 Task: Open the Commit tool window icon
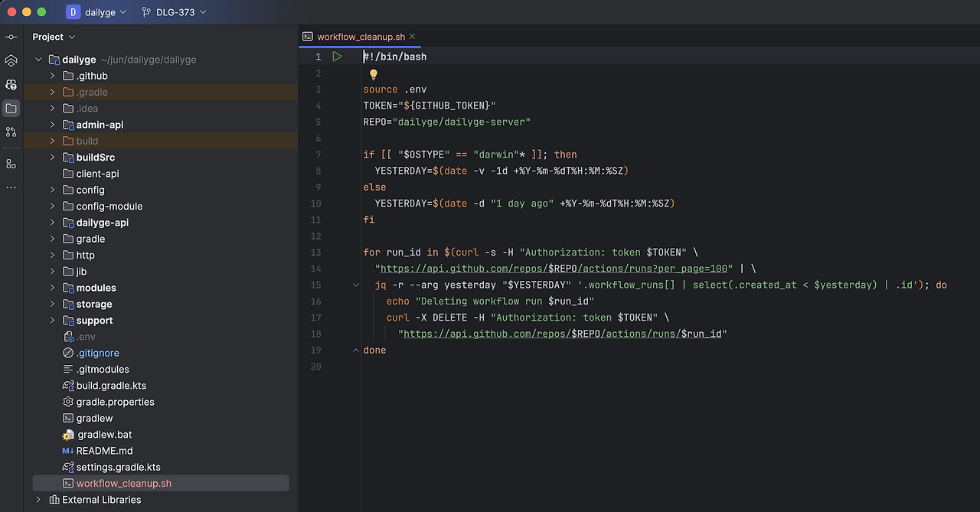click(11, 37)
